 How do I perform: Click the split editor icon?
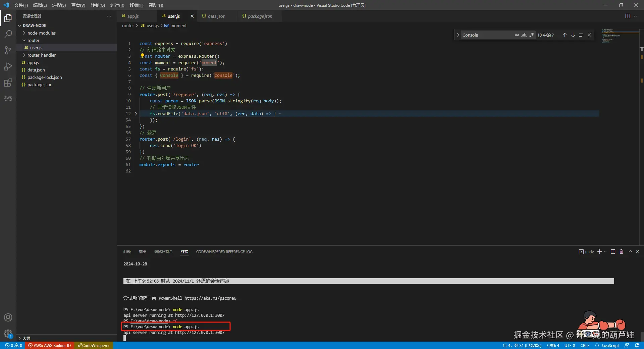tap(628, 16)
